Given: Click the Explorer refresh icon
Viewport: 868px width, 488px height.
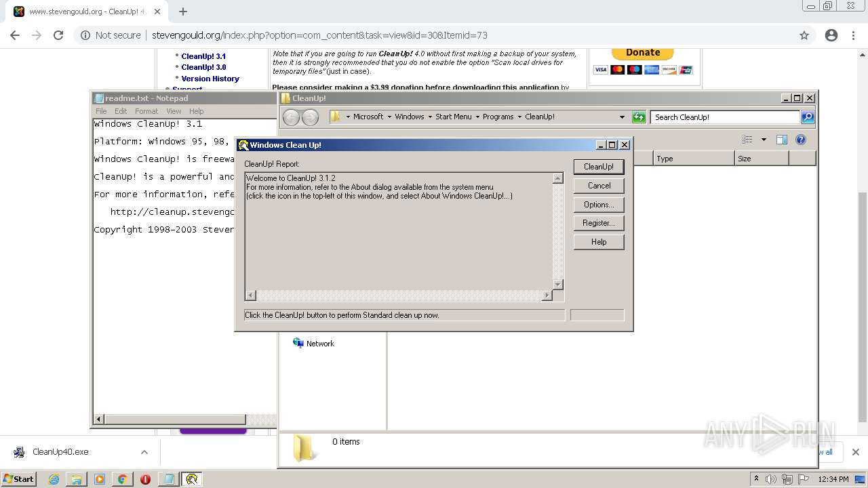Looking at the screenshot, I should click(x=639, y=117).
